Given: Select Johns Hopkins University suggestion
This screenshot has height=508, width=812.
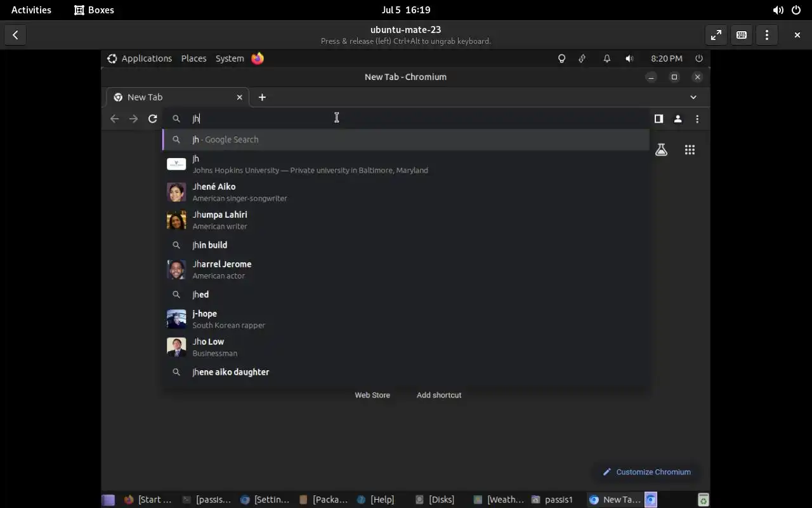Looking at the screenshot, I should tap(406, 164).
